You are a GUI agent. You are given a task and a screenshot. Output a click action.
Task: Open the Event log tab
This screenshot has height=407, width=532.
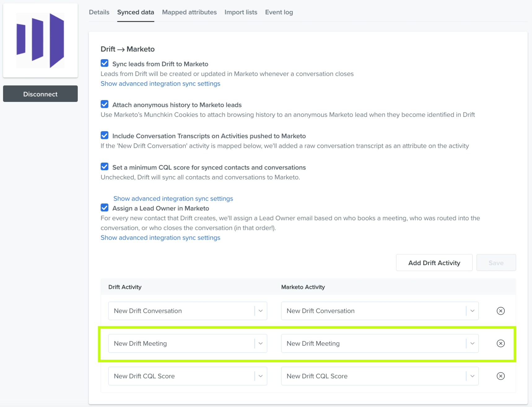[279, 12]
